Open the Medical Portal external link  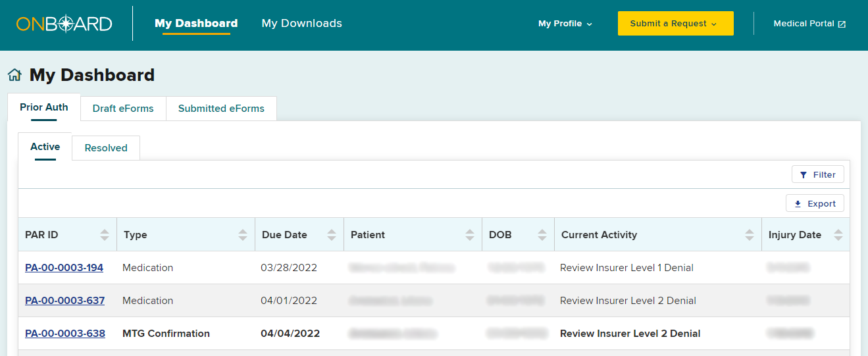[809, 24]
